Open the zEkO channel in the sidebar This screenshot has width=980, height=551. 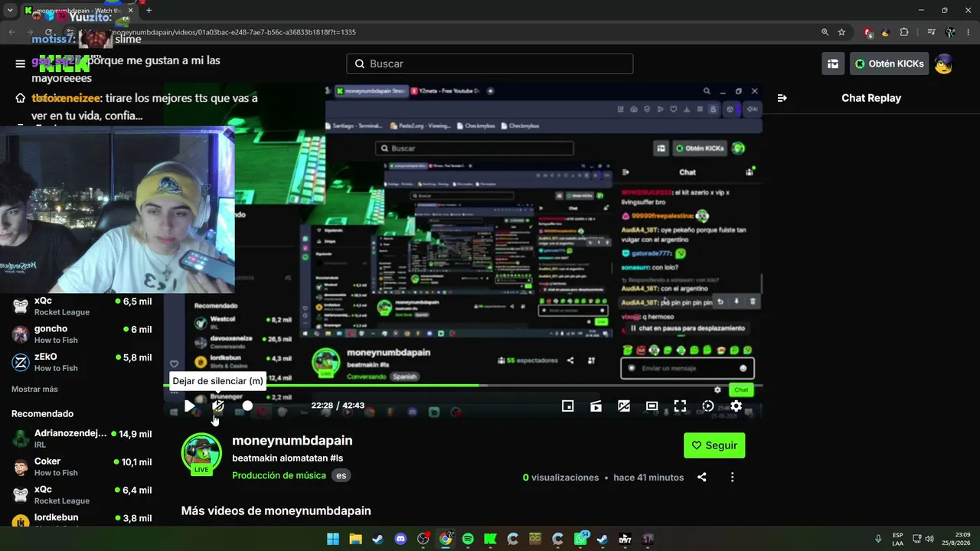coord(82,362)
